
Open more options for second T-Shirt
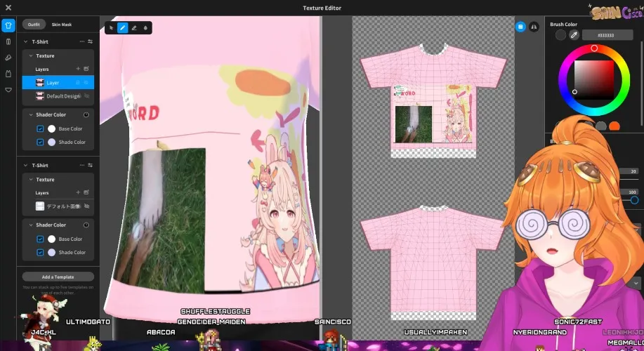(82, 165)
